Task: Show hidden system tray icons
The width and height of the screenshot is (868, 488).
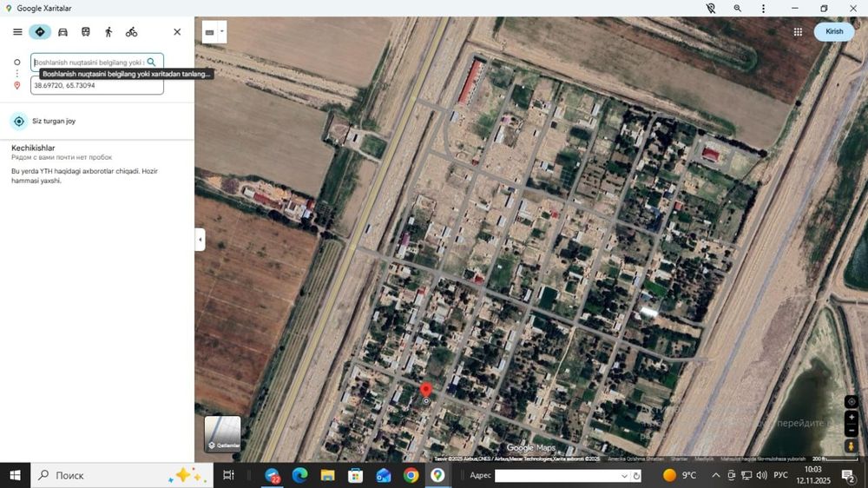Action: (716, 475)
